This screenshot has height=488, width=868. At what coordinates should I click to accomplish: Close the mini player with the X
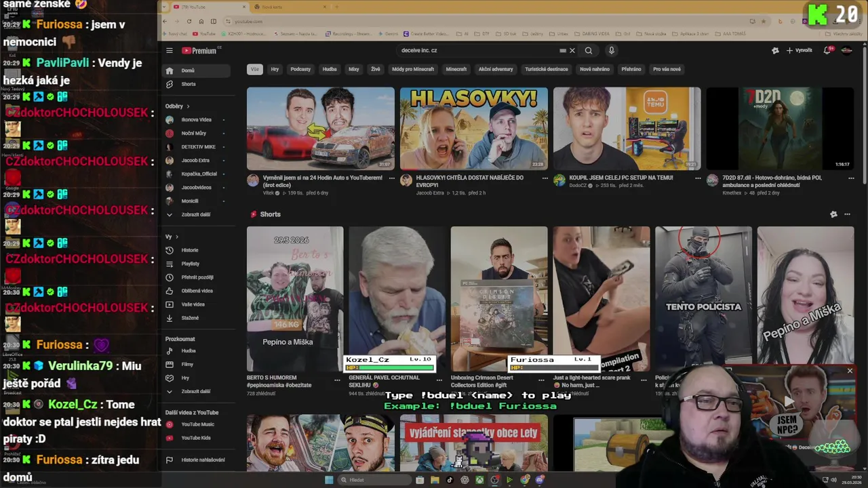pos(850,371)
